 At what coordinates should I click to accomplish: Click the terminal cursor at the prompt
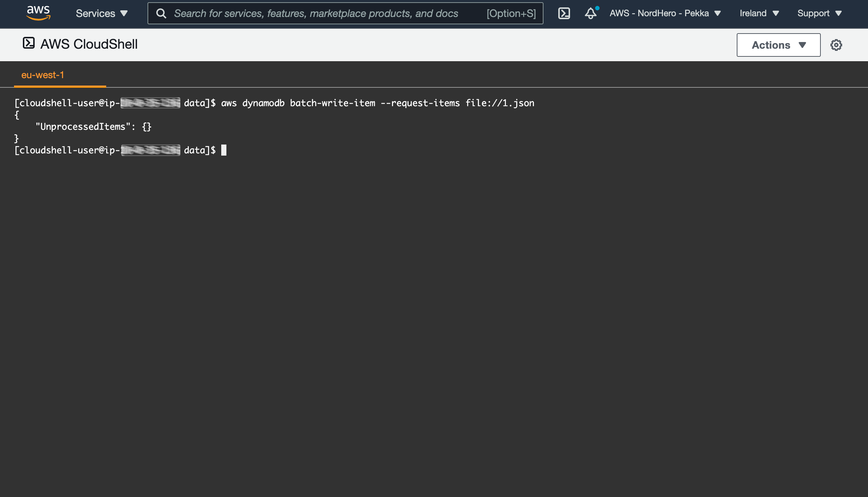point(223,150)
